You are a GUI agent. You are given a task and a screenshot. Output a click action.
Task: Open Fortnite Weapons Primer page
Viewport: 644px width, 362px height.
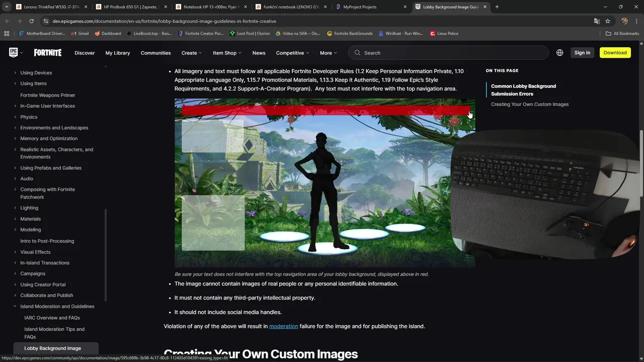coord(48,95)
